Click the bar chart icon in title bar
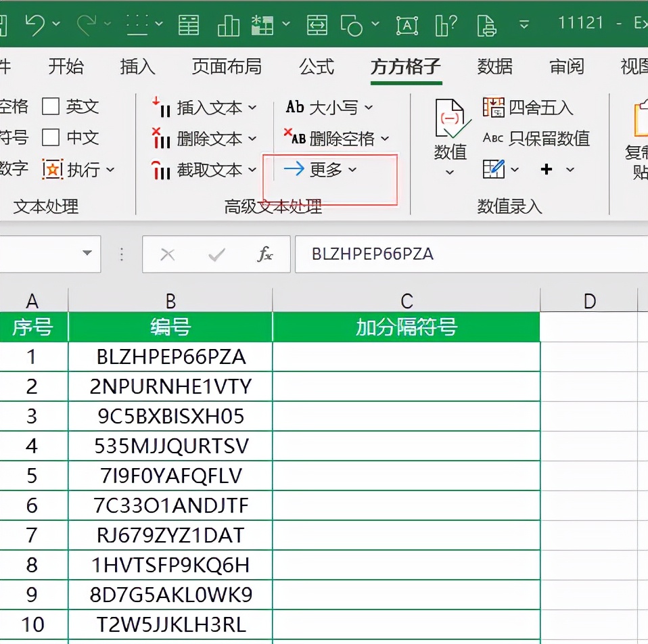 click(x=229, y=25)
